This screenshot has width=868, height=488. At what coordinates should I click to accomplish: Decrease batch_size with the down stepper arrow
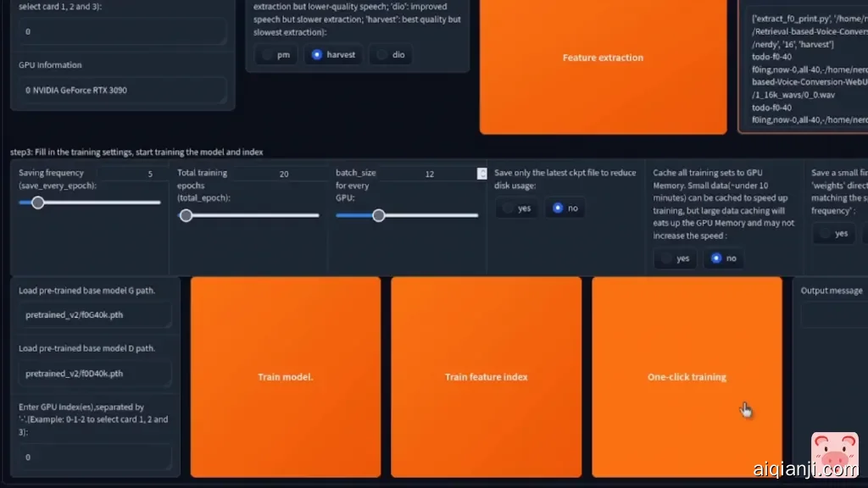(x=481, y=176)
